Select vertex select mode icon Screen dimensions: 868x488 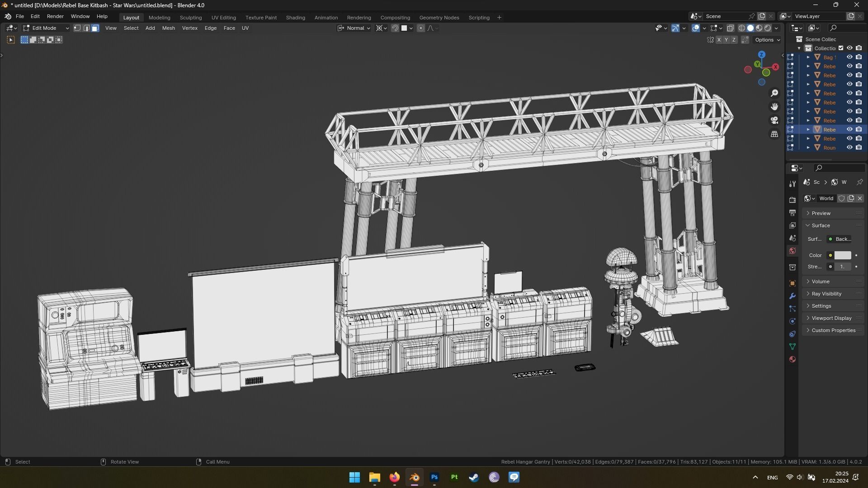pos(77,28)
